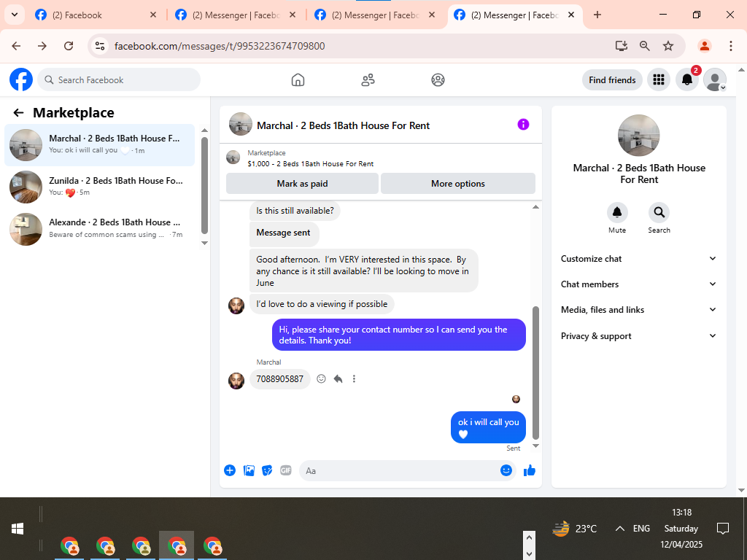This screenshot has width=747, height=560.
Task: Open the Friends icon in top navigation
Action: (x=368, y=79)
